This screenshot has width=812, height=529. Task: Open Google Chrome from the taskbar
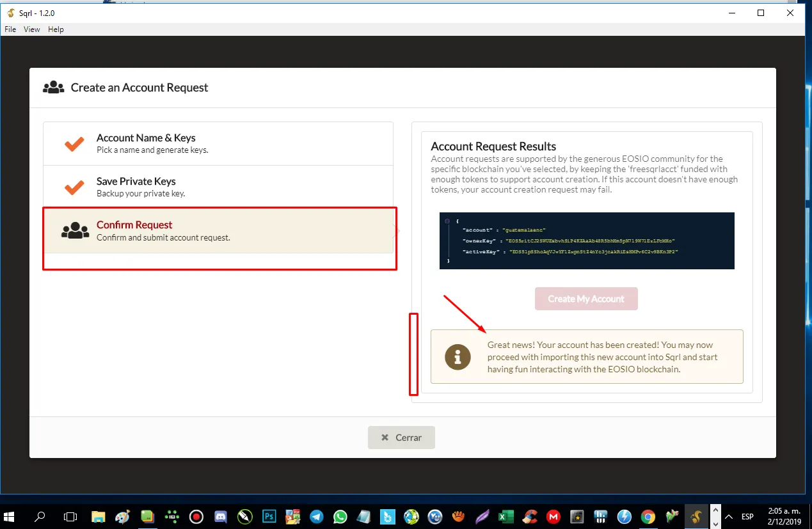(x=648, y=516)
